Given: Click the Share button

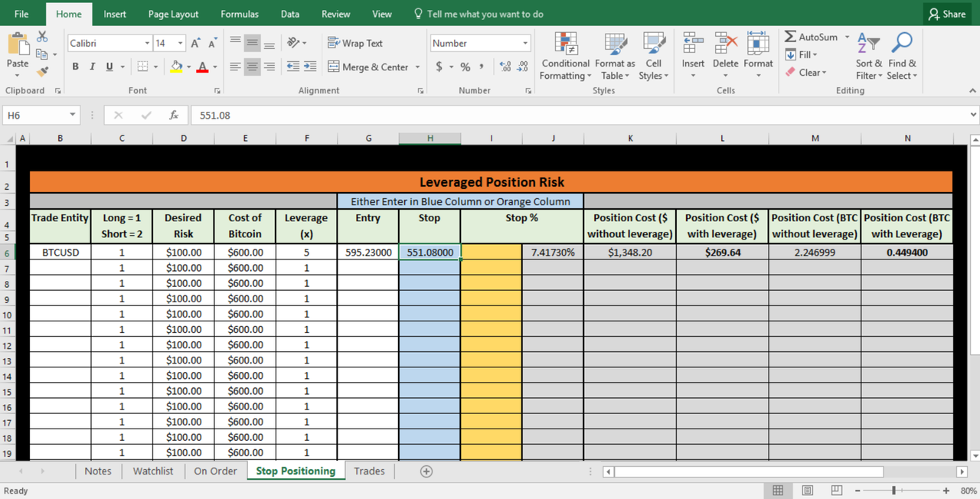Looking at the screenshot, I should click(946, 14).
